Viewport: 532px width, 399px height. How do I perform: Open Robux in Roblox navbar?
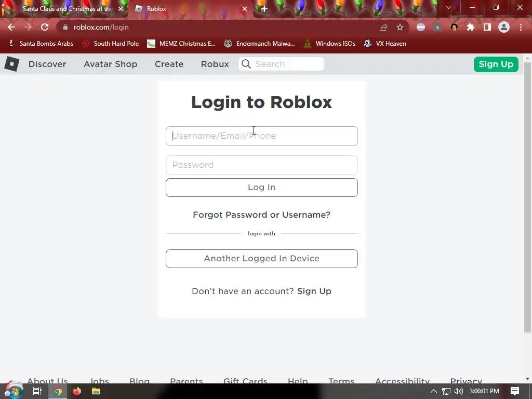coord(215,64)
